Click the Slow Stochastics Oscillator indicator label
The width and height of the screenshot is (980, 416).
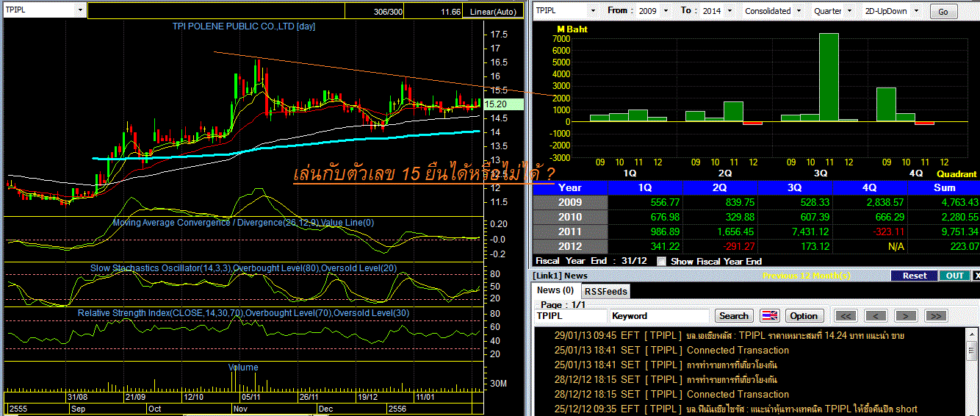coord(244,268)
